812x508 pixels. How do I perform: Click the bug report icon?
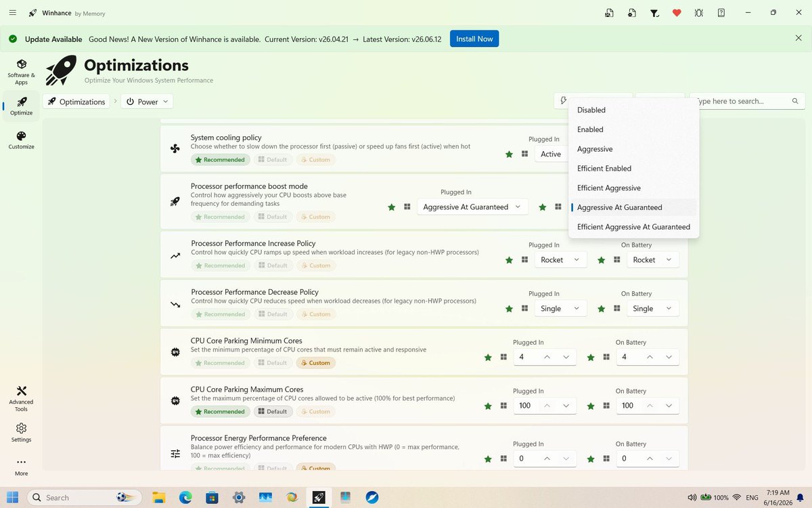pyautogui.click(x=699, y=13)
